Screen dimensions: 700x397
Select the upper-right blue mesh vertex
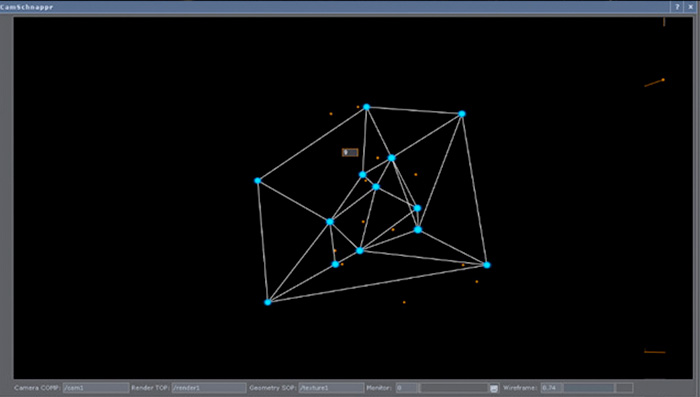[462, 114]
